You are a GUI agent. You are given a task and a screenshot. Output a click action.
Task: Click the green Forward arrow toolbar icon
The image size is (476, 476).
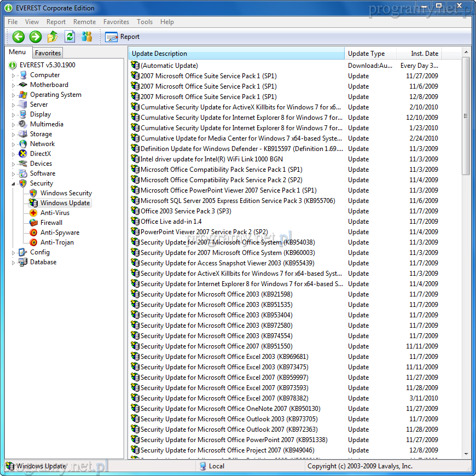coord(36,37)
